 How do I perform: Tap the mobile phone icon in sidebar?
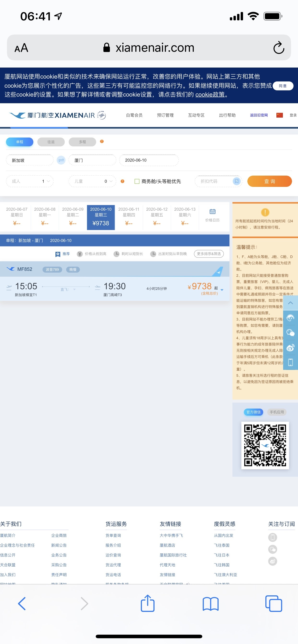(290, 362)
